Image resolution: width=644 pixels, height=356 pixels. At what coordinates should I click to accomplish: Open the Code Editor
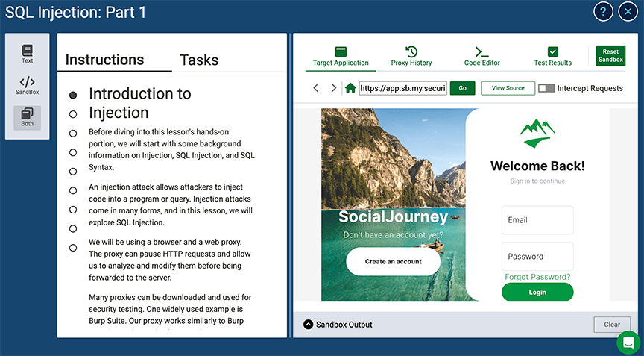click(482, 56)
